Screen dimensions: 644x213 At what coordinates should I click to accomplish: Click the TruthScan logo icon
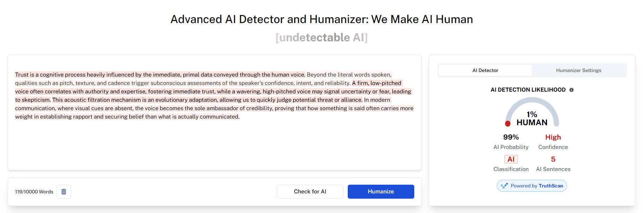click(504, 186)
